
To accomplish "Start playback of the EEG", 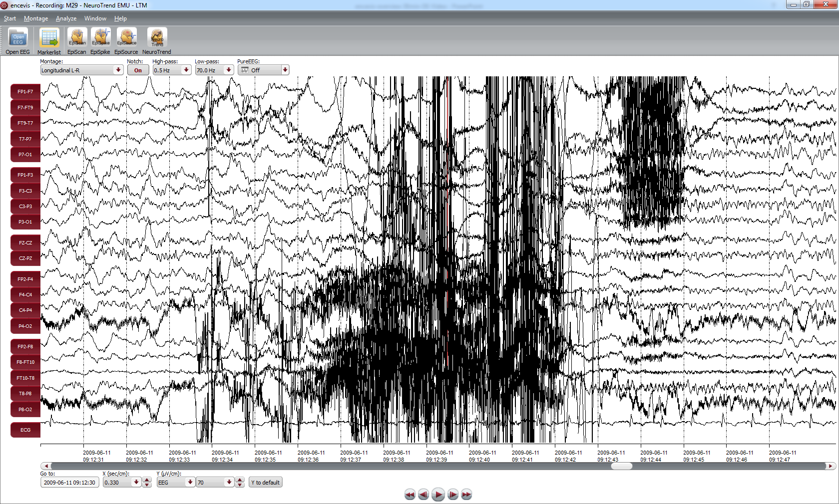I will tap(438, 495).
